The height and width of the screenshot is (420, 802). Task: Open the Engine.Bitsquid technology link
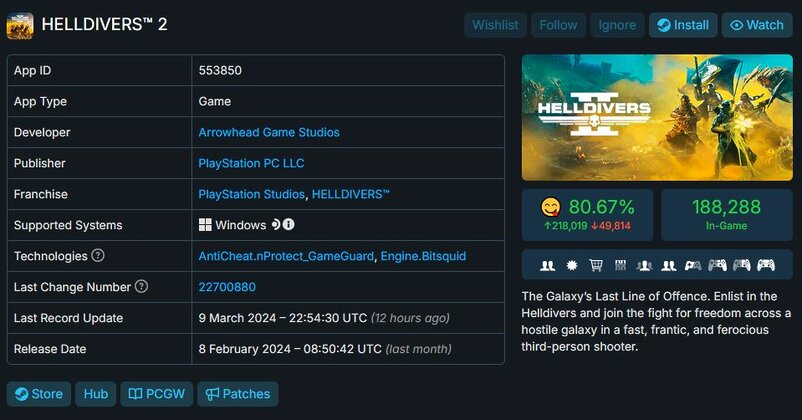point(423,256)
